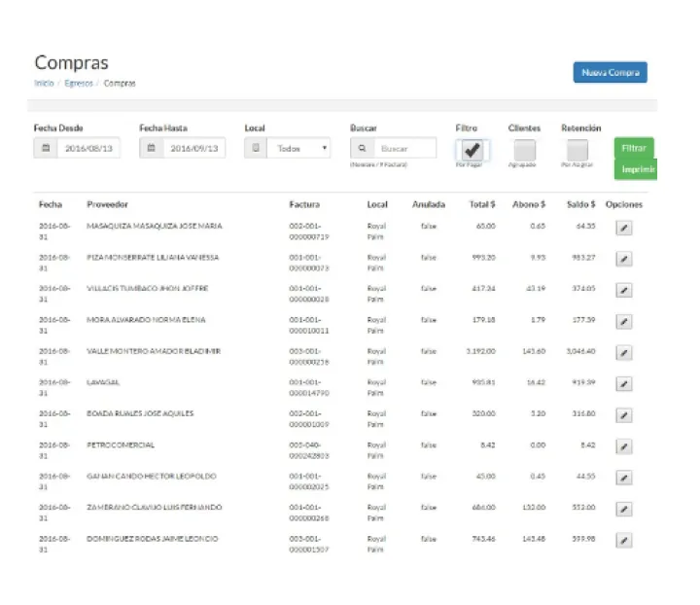Click inside the Buscar search field
Image resolution: width=700 pixels, height=605 pixels.
pos(404,149)
